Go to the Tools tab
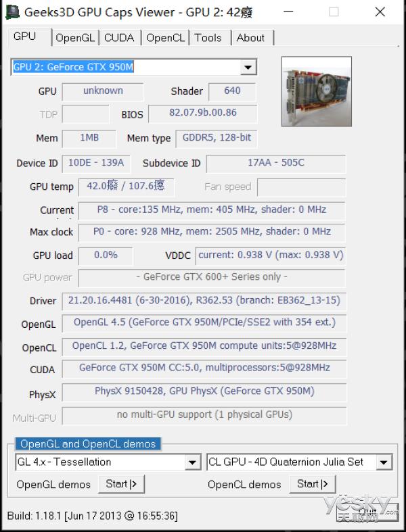The image size is (406, 532). click(208, 38)
